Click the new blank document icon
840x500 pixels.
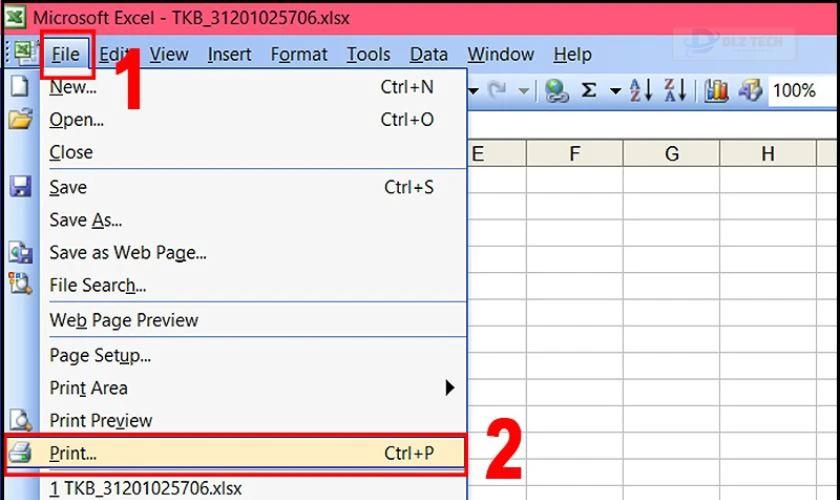[x=20, y=86]
